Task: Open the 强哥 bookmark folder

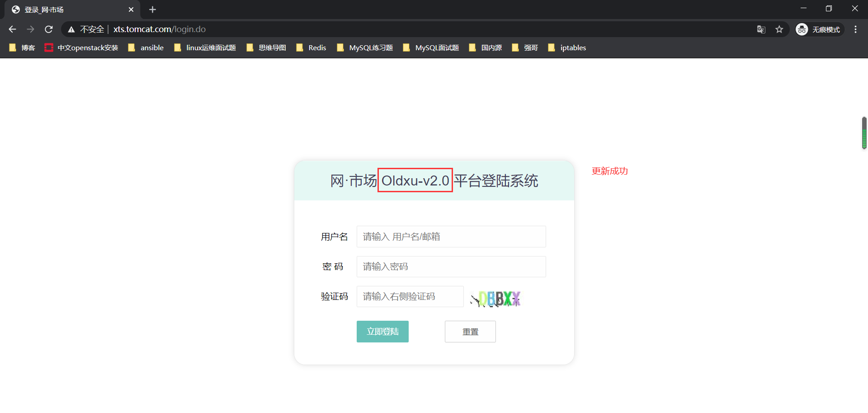Action: click(x=525, y=47)
